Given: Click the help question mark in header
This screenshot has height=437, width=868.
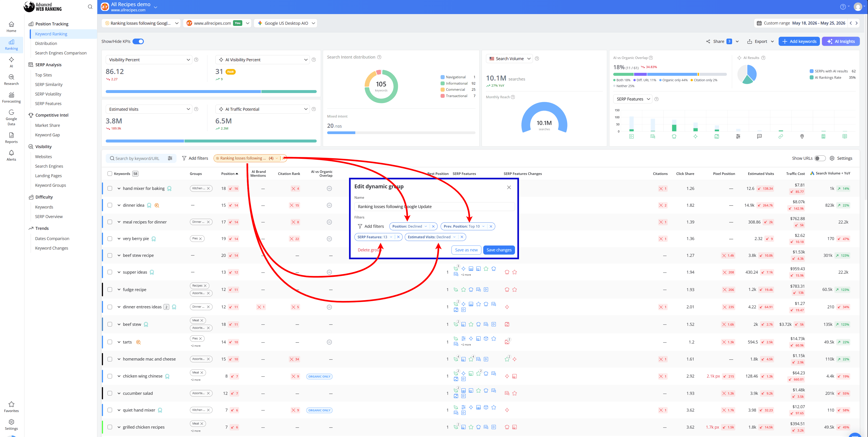Looking at the screenshot, I should click(843, 7).
